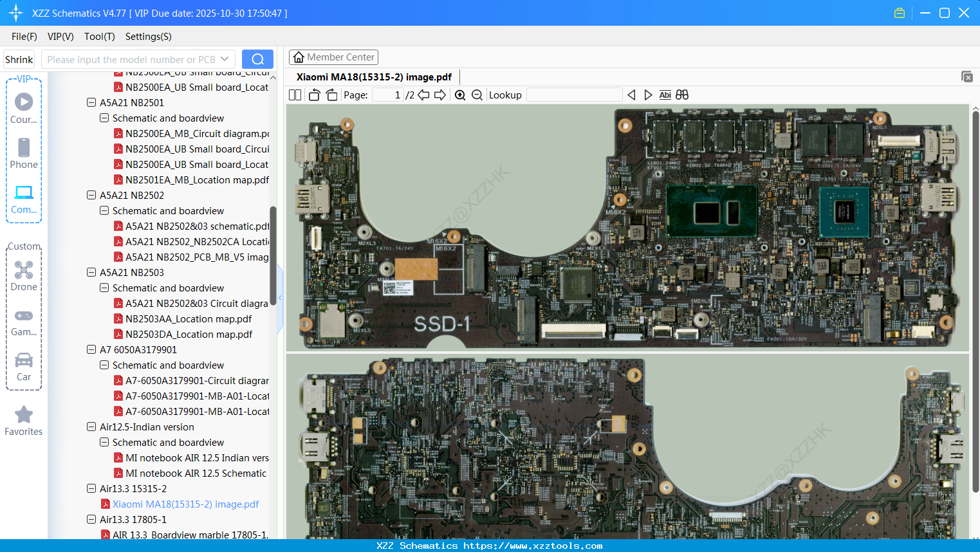Open the model number dropdown arrow
The image size is (980, 552).
225,59
